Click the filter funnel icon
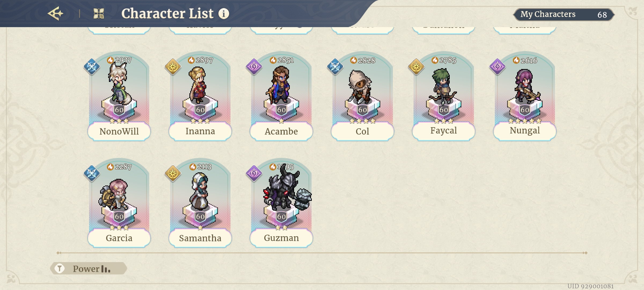Viewport: 644px width, 290px height. (x=60, y=268)
